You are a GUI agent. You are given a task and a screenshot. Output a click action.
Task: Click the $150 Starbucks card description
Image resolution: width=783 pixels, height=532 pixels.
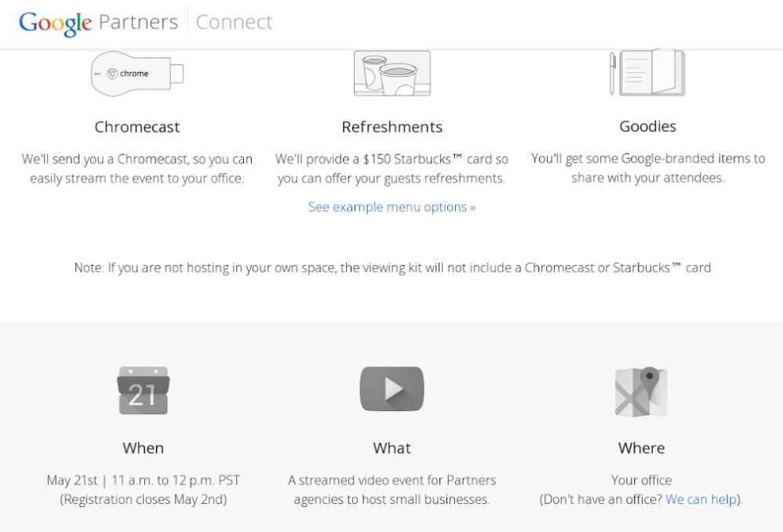pyautogui.click(x=392, y=169)
